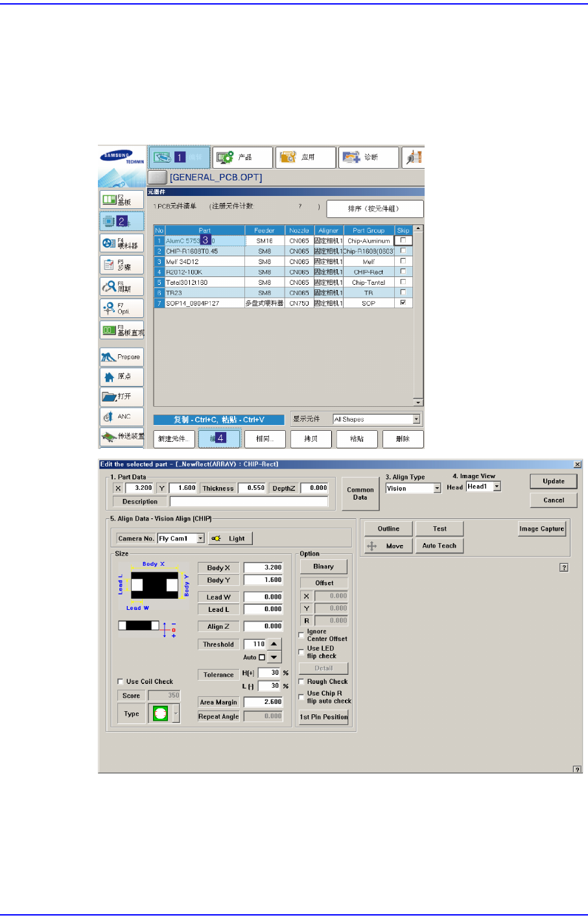
Task: Click the help question mark at dialog bottom
Action: pos(577,769)
